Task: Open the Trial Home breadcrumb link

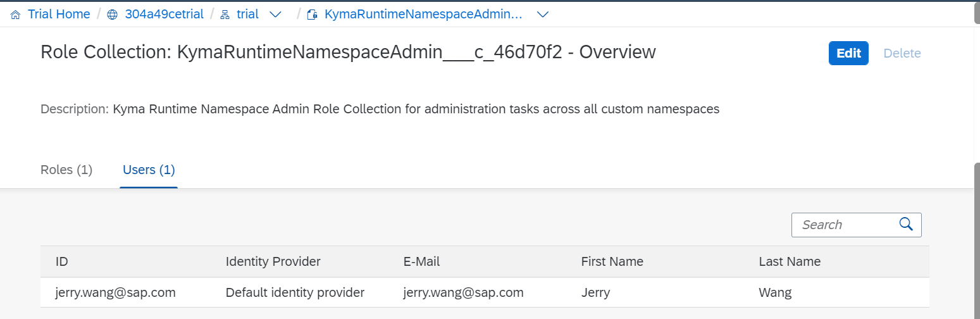Action: coord(59,14)
